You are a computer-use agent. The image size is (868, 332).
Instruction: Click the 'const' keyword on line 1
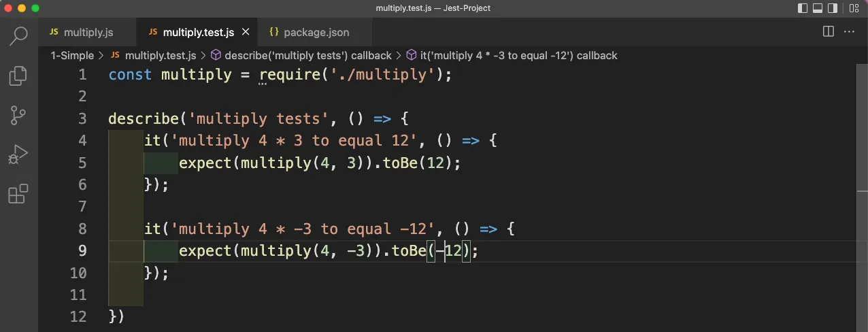coord(130,75)
